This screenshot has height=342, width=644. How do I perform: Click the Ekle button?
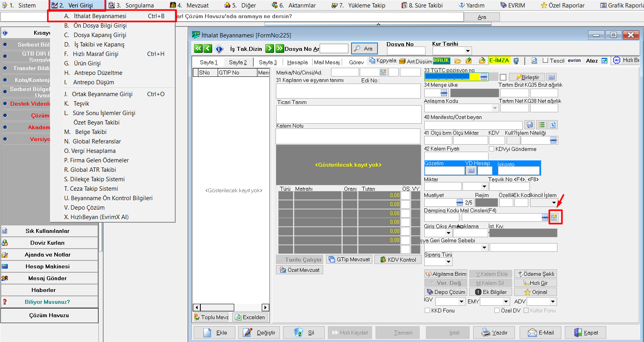pyautogui.click(x=214, y=333)
